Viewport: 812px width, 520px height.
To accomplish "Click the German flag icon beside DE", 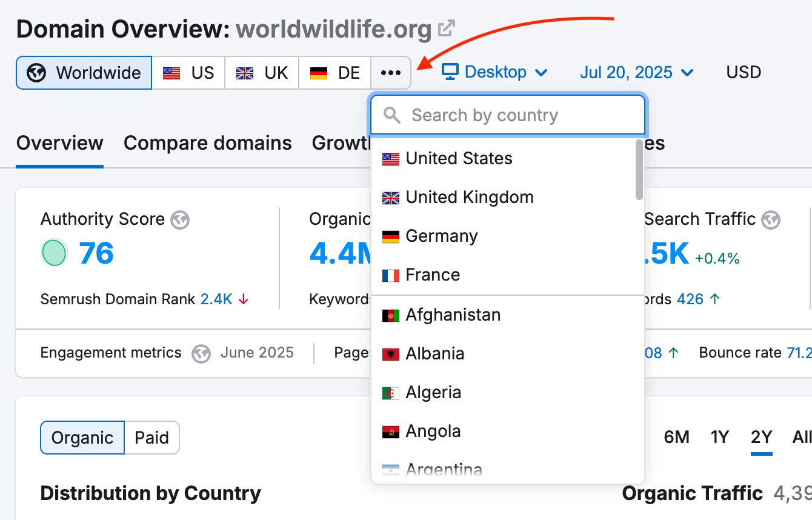I will click(x=319, y=73).
